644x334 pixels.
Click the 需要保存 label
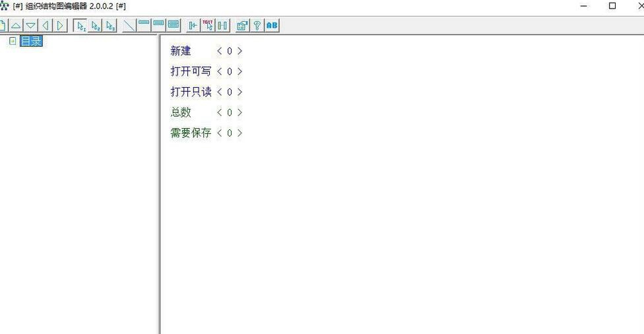click(x=191, y=133)
